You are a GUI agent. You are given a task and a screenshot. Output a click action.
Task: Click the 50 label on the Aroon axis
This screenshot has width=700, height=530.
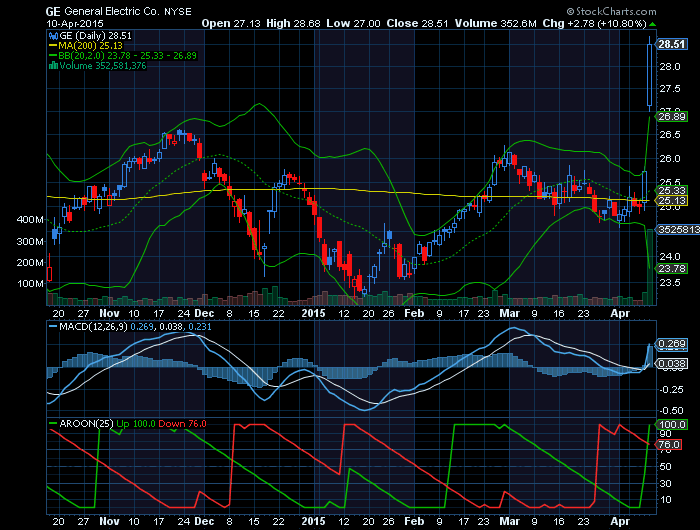coord(665,467)
